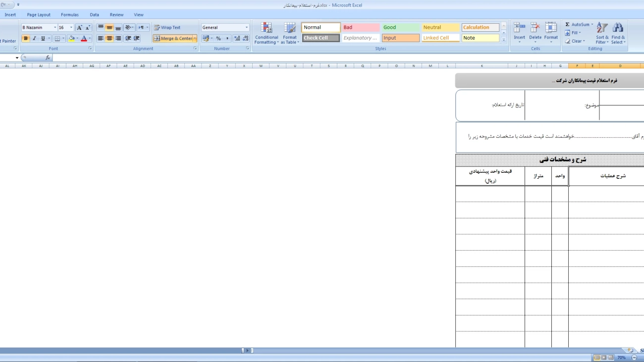The image size is (644, 362).
Task: Click the Insert cells icon
Action: pyautogui.click(x=519, y=28)
